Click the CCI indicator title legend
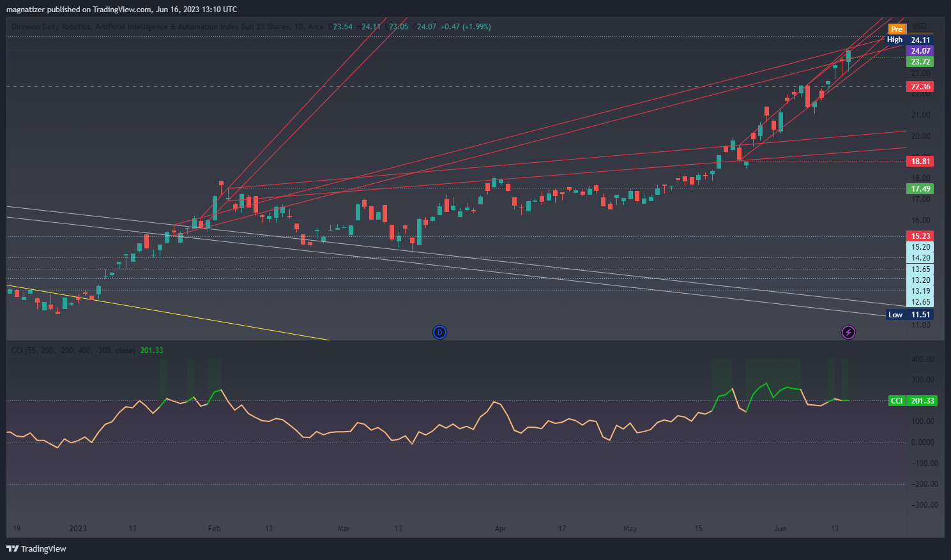 click(x=73, y=351)
